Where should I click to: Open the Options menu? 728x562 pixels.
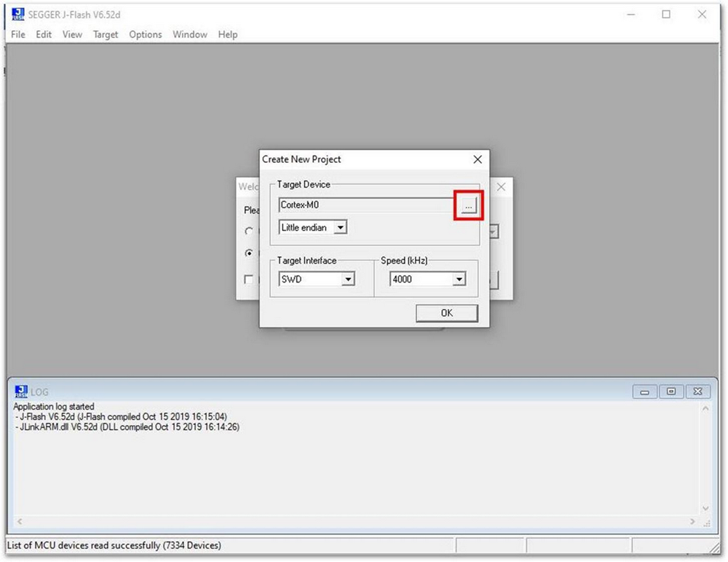click(x=145, y=34)
